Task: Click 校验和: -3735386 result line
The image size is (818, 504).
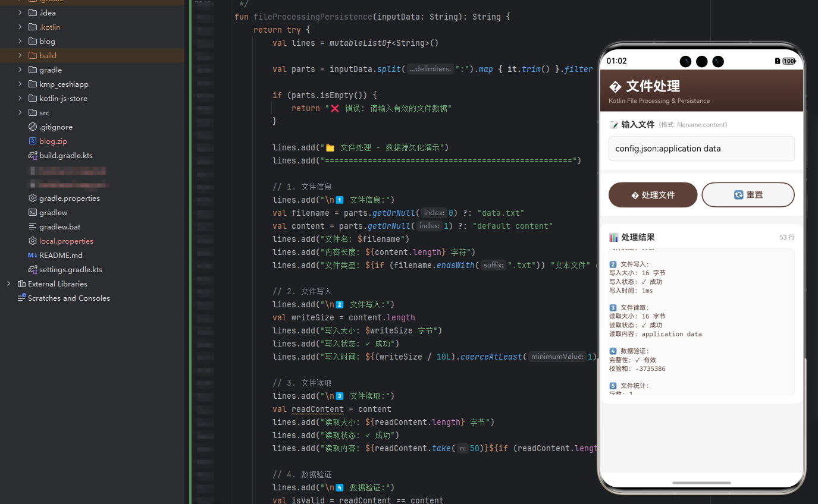Action: coord(637,369)
